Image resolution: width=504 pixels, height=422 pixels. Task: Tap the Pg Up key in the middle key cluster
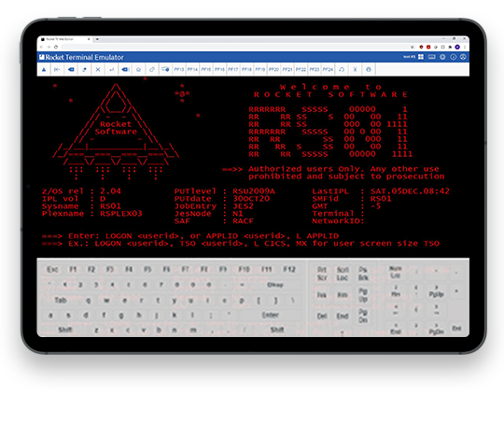click(363, 295)
